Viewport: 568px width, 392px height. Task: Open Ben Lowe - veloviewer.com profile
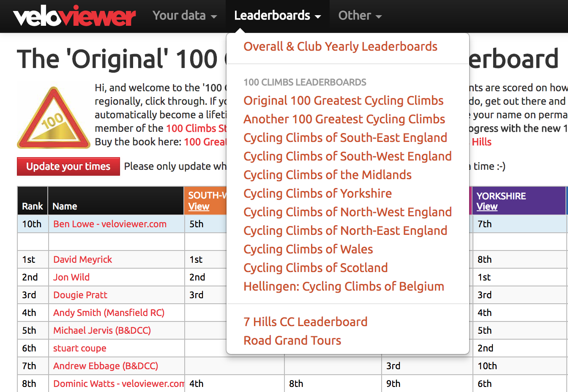pyautogui.click(x=110, y=224)
